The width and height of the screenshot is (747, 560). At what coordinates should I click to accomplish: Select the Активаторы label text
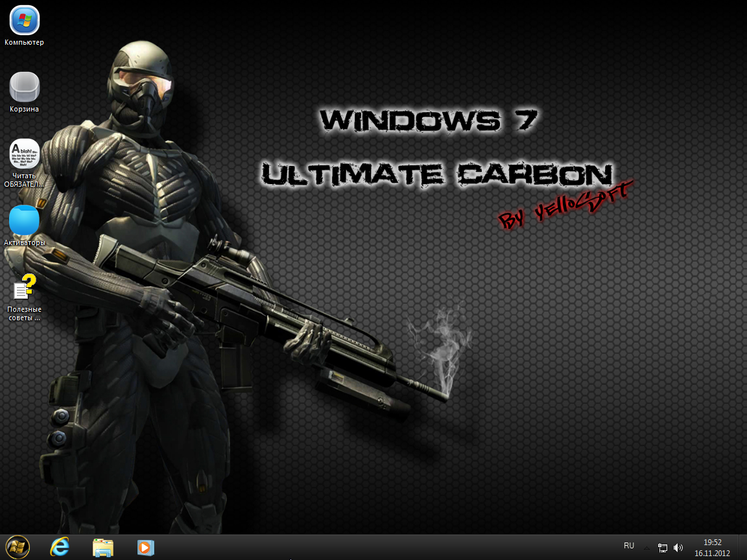pyautogui.click(x=24, y=242)
